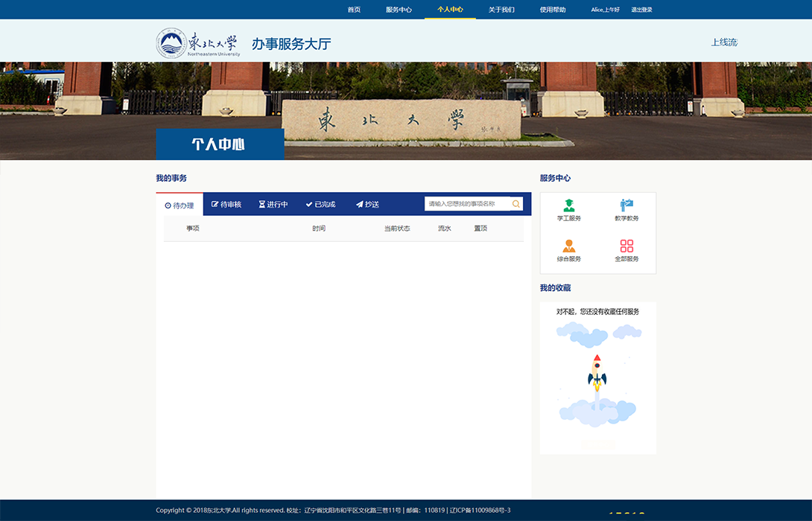
Task: Click 退出登录 logout link
Action: click(641, 10)
